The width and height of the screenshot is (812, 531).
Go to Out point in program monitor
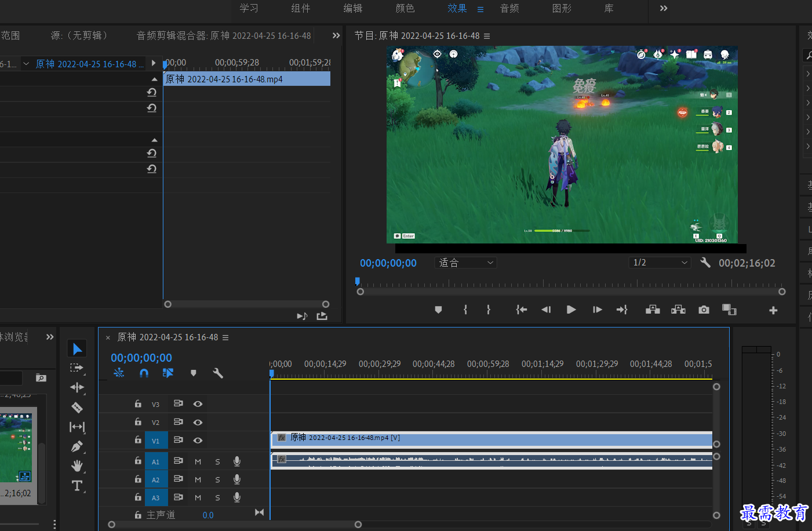[622, 310]
